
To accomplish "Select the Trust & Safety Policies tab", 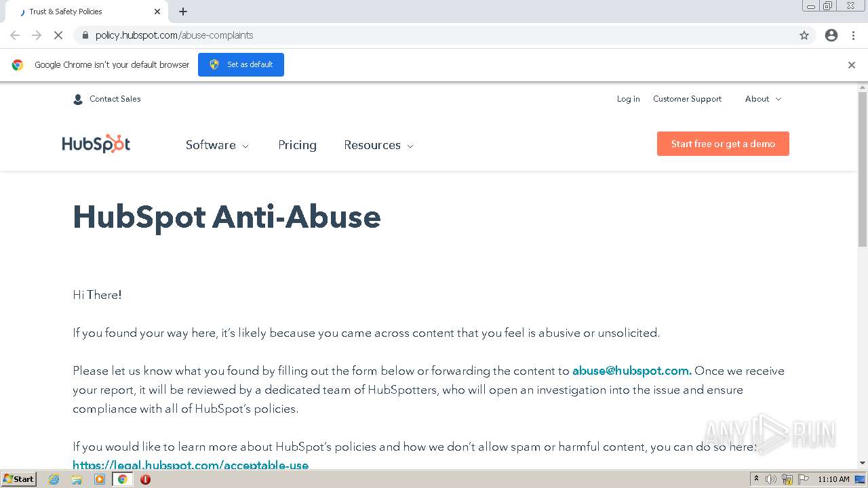I will [88, 12].
